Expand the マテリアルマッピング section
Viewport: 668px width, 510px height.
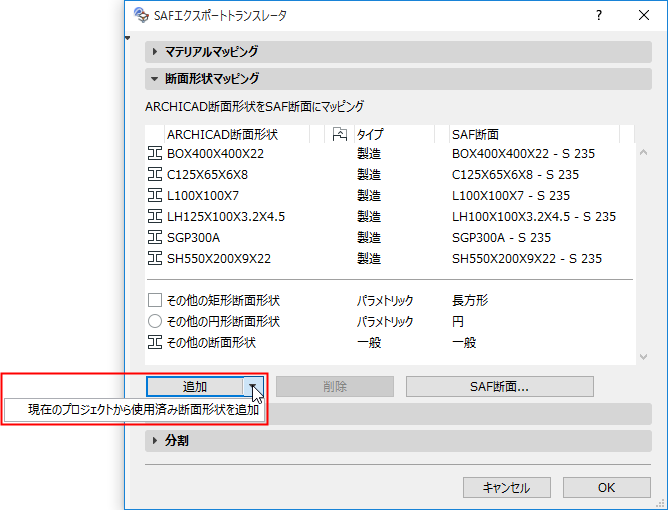pyautogui.click(x=155, y=52)
